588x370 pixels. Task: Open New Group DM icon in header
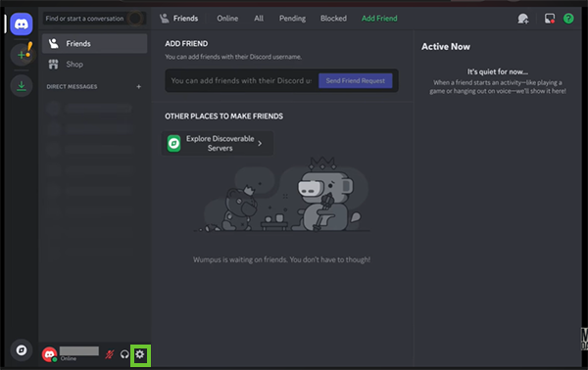point(522,19)
